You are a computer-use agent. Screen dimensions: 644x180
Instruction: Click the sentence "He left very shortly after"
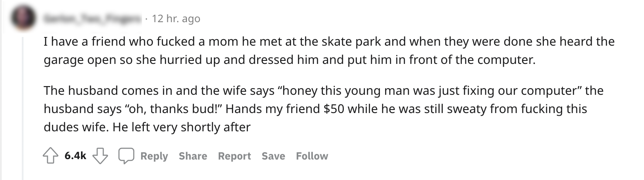coord(182,128)
